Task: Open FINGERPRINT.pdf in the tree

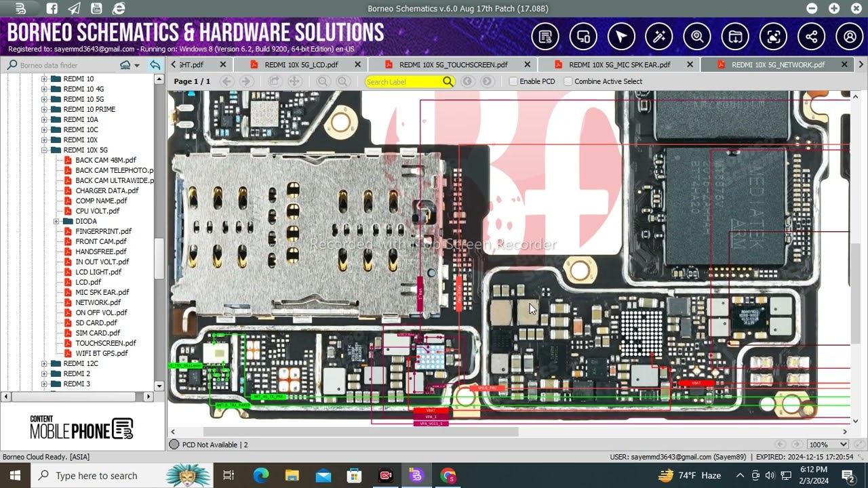Action: tap(103, 231)
